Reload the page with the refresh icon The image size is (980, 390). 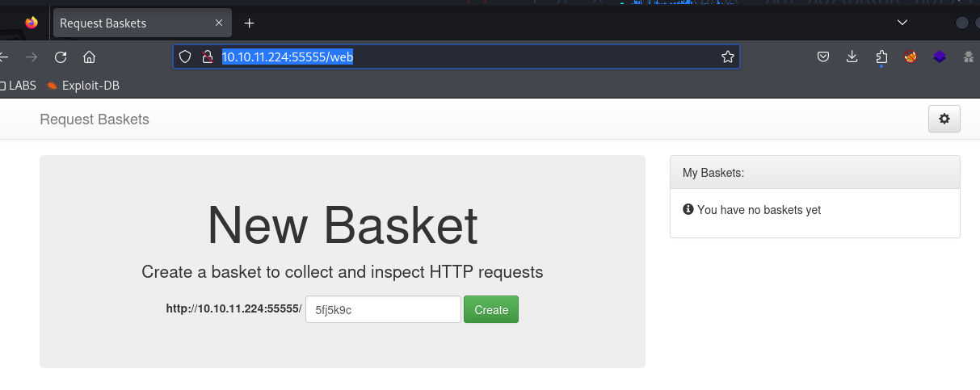(61, 57)
